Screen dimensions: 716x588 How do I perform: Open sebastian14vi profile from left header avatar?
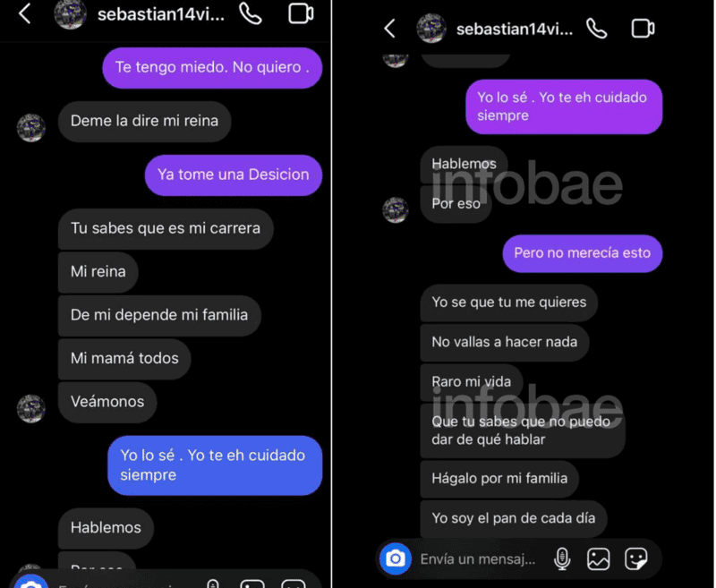[71, 14]
